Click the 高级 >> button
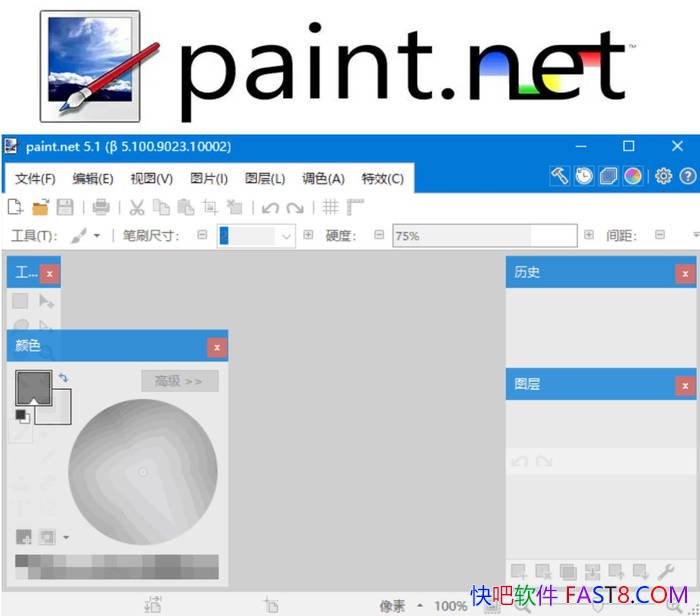The image size is (700, 616). pos(179,381)
